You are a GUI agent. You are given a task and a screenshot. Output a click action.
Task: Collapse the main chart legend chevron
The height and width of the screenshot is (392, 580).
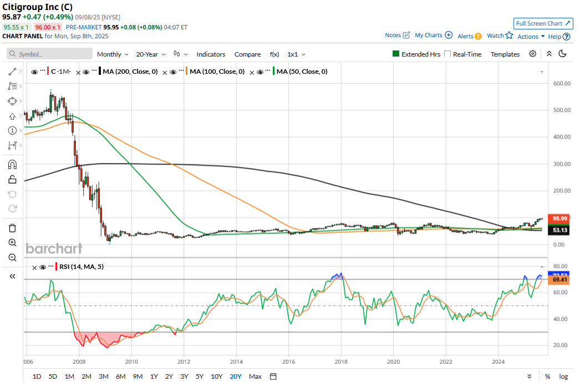click(542, 72)
